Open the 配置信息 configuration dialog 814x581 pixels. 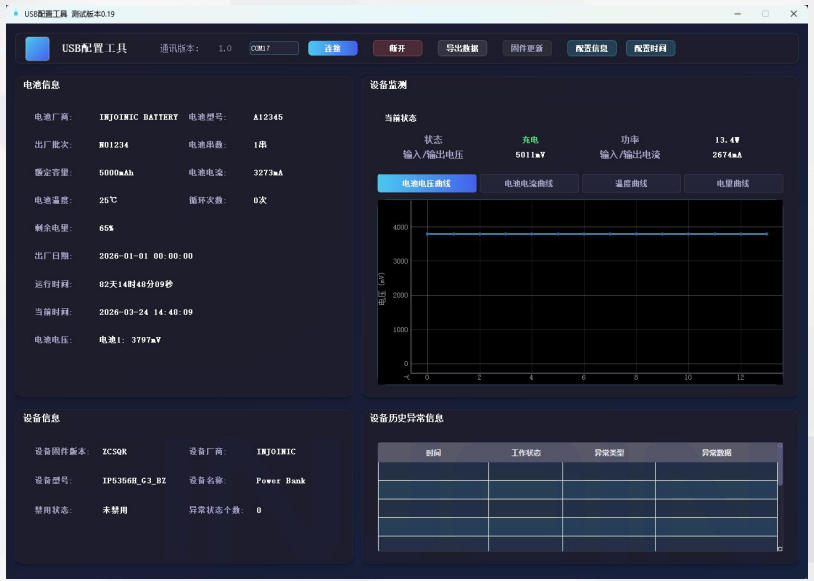tap(592, 48)
